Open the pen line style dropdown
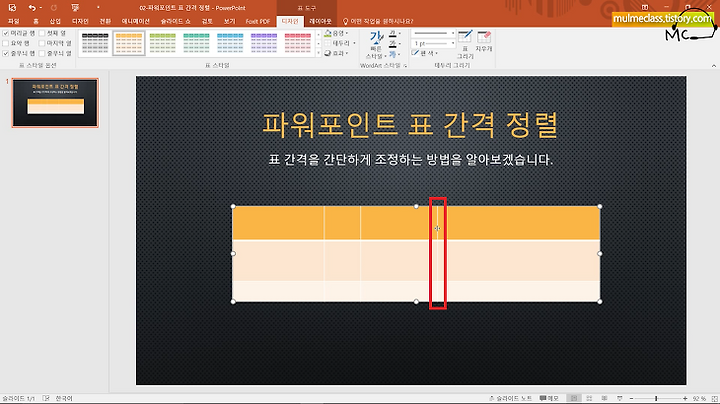 click(x=433, y=33)
